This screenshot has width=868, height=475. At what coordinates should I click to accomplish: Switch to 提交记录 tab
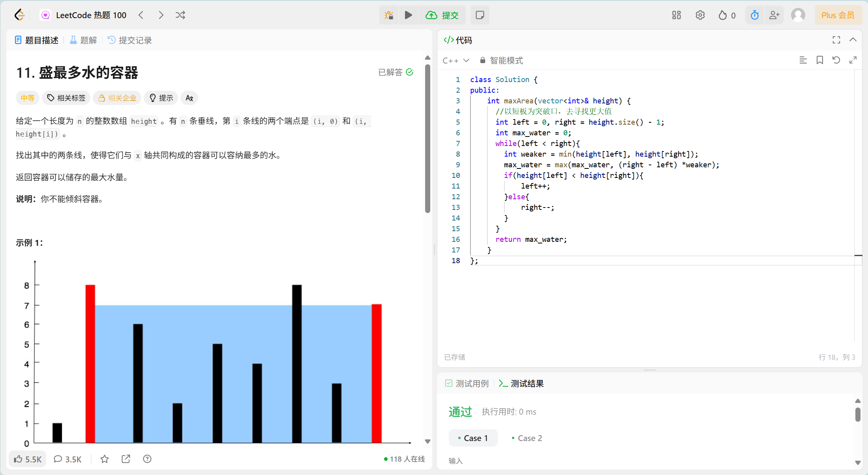coord(130,40)
